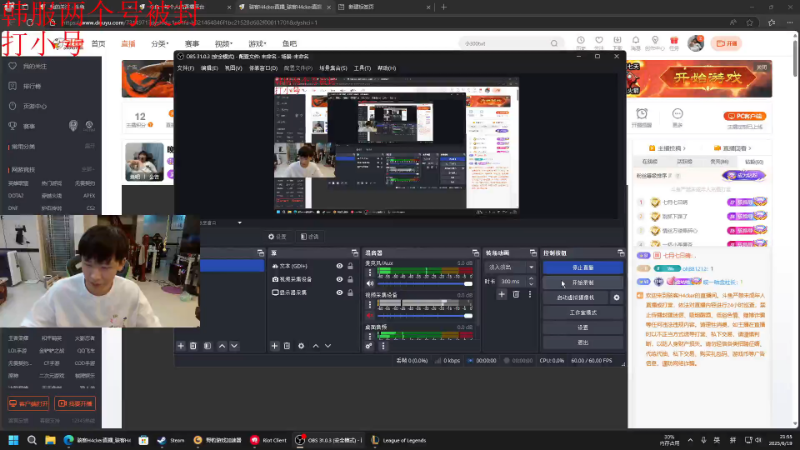Open transition properties three-dot menu
The width and height of the screenshot is (800, 450).
coord(530,294)
